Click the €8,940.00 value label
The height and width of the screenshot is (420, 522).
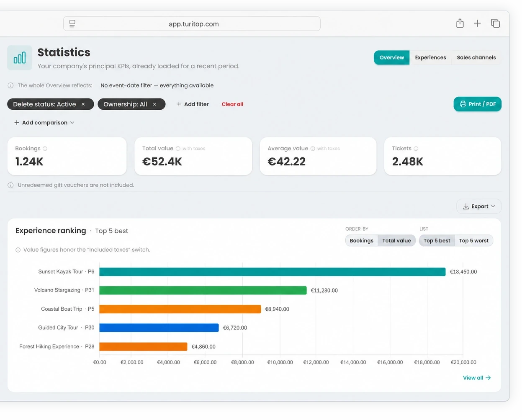pyautogui.click(x=277, y=309)
